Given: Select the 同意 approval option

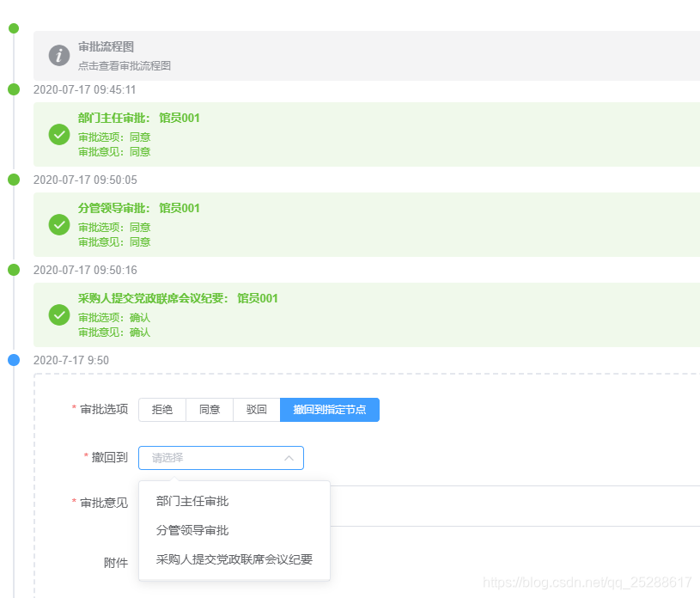Looking at the screenshot, I should pos(210,410).
